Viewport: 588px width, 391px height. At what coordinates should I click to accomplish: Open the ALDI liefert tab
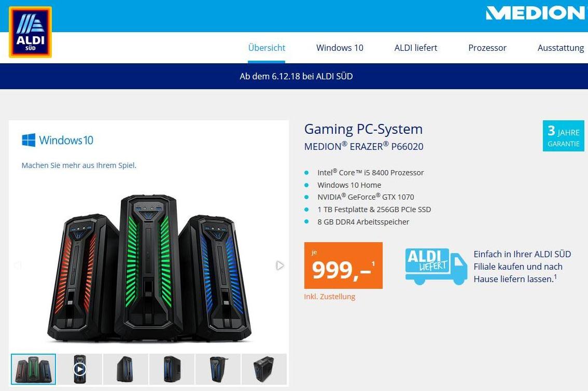[415, 48]
